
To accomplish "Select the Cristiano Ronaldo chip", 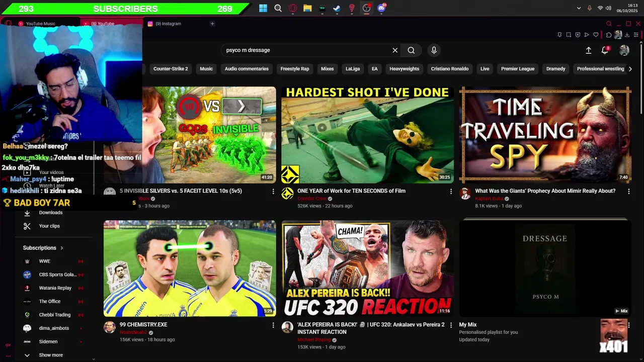I will [450, 69].
